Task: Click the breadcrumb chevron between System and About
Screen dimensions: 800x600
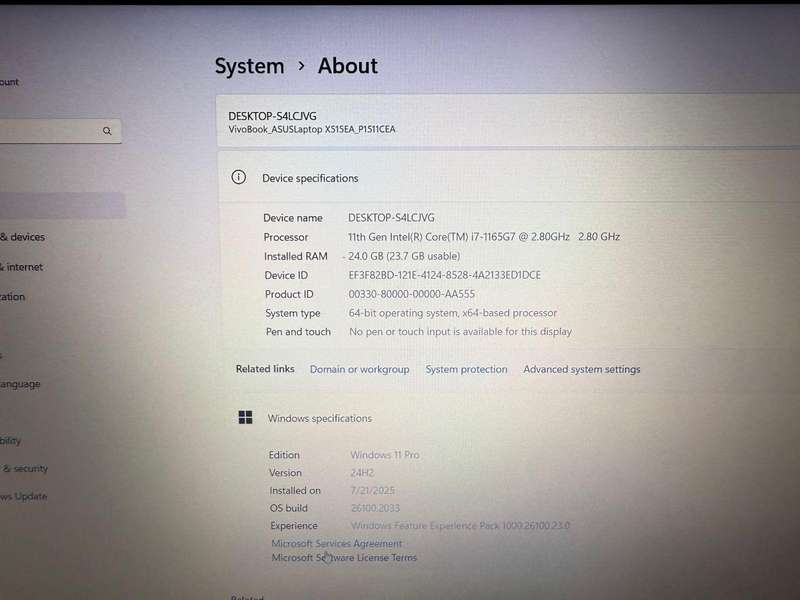Action: click(302, 66)
